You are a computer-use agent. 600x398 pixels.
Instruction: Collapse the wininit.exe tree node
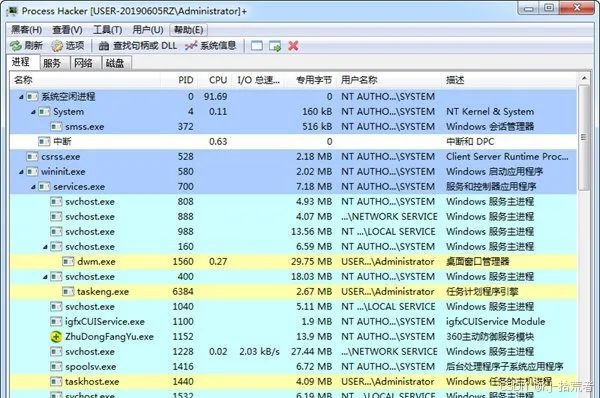[21, 172]
